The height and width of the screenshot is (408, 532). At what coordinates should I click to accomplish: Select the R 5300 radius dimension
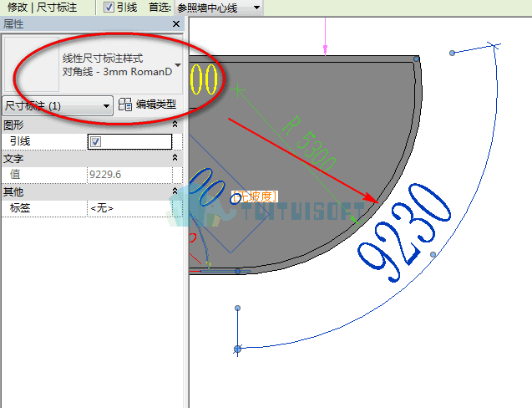click(x=308, y=145)
